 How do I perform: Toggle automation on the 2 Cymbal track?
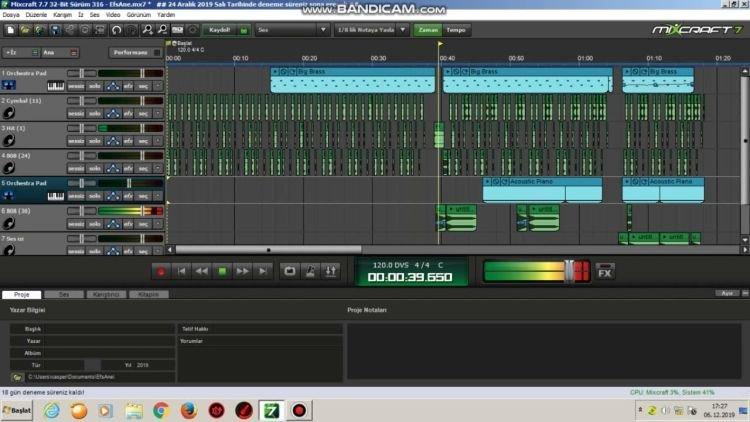tap(113, 113)
